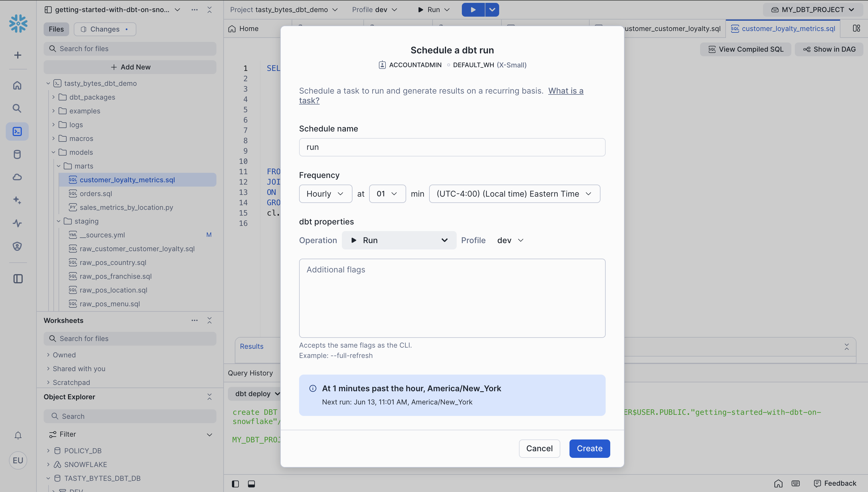Image resolution: width=868 pixels, height=492 pixels.
Task: Open the Hourly frequency dropdown
Action: tap(325, 194)
